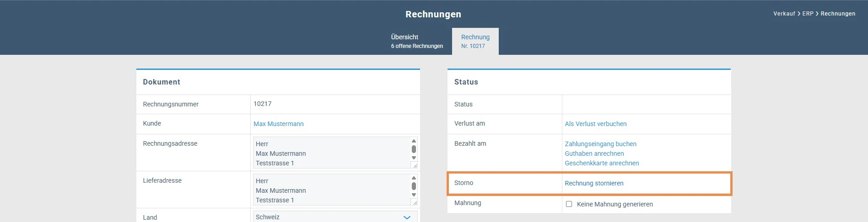Click into the Rechnungsadresse text area
The width and height of the screenshot is (868, 222).
[x=332, y=153]
